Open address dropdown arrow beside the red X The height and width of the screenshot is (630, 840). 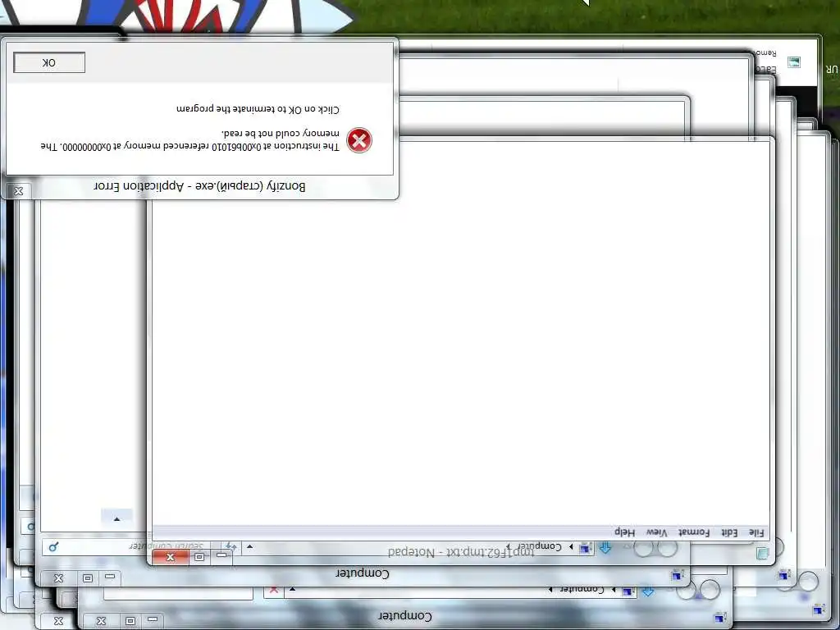[x=293, y=590]
